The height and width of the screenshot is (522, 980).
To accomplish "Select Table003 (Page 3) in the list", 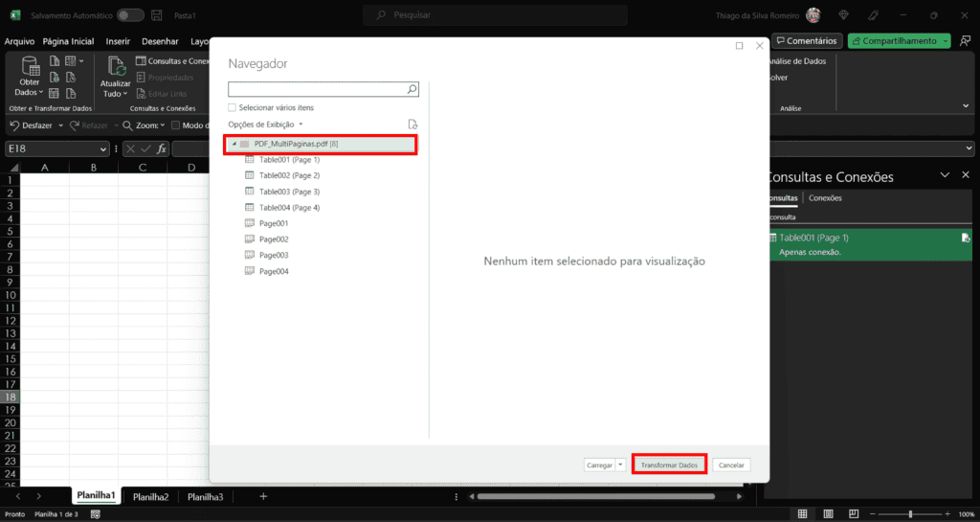I will click(x=288, y=192).
